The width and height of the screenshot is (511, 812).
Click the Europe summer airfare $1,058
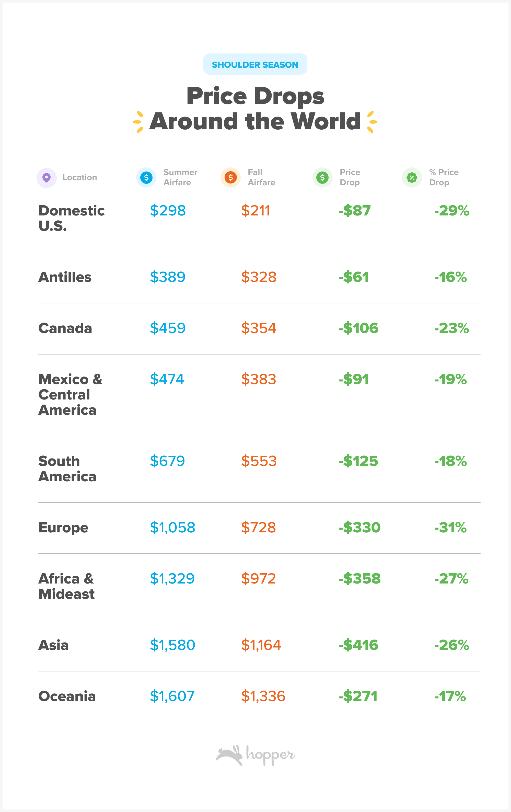(x=172, y=527)
